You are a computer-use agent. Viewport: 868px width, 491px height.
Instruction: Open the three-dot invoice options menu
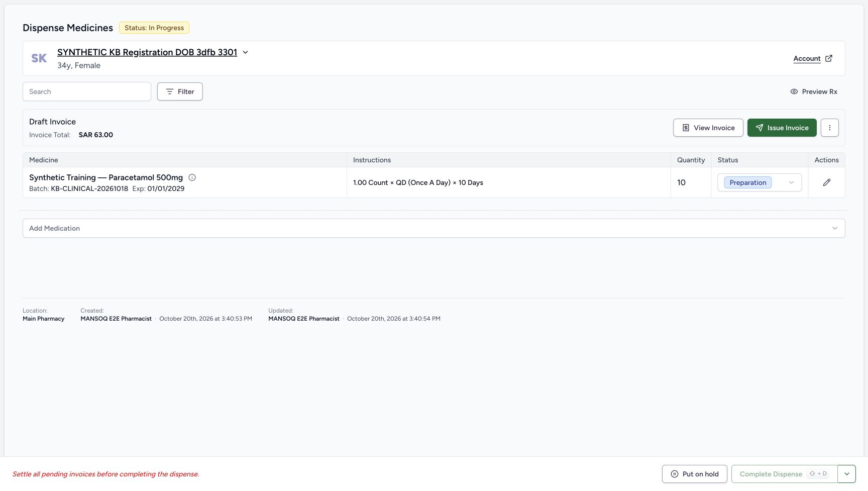pyautogui.click(x=830, y=128)
